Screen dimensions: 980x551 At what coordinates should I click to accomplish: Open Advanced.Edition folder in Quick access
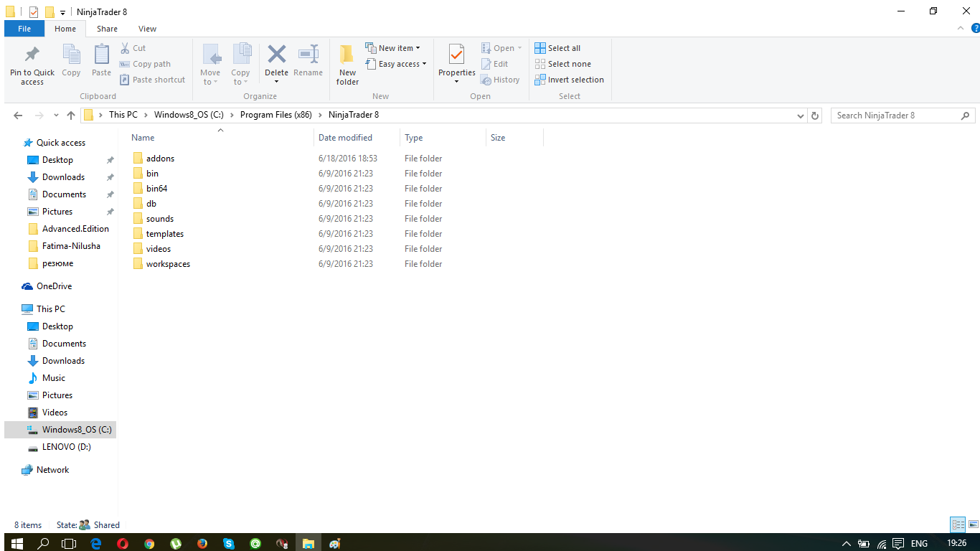tap(75, 229)
